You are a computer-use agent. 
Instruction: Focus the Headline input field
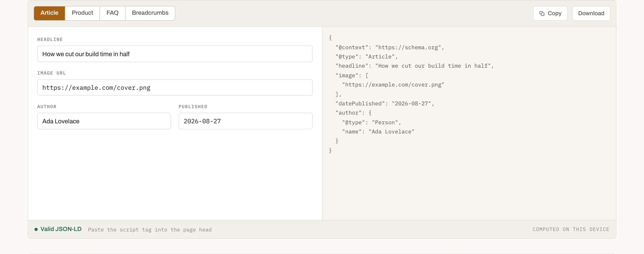click(175, 54)
